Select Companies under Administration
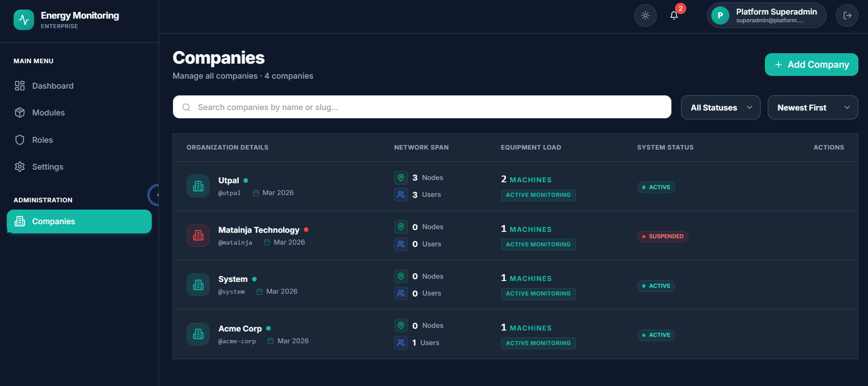 coord(79,221)
